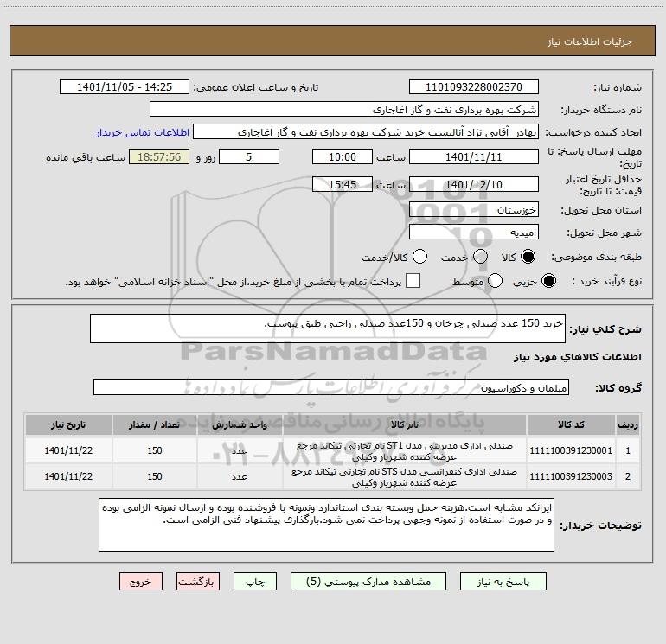
Task: Click the چاپ print button
Action: tap(255, 582)
